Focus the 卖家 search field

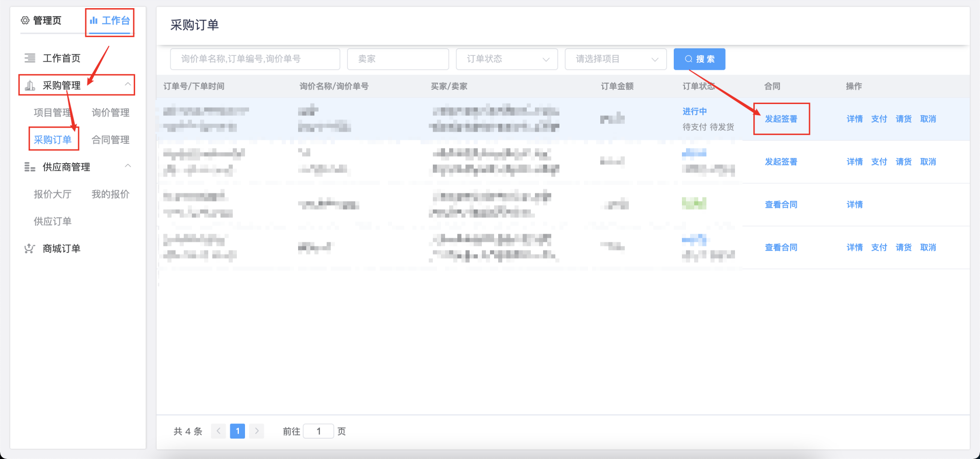[398, 59]
